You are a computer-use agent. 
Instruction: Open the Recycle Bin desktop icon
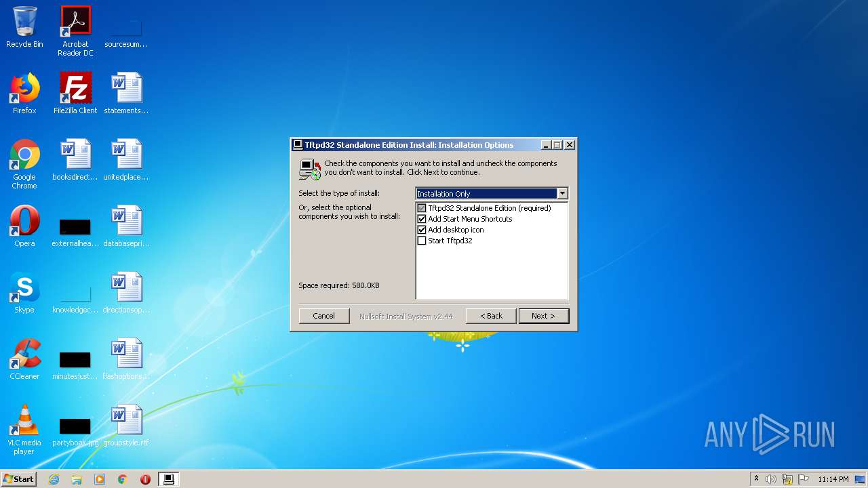(24, 27)
